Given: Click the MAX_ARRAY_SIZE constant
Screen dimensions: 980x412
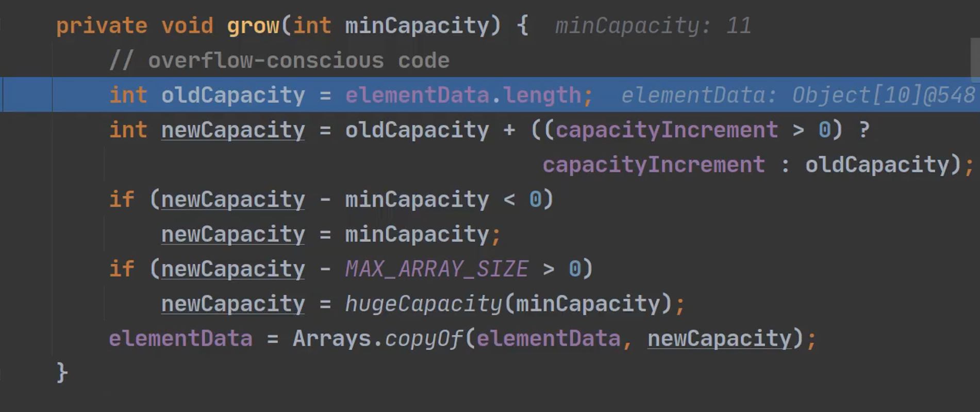Looking at the screenshot, I should [437, 269].
